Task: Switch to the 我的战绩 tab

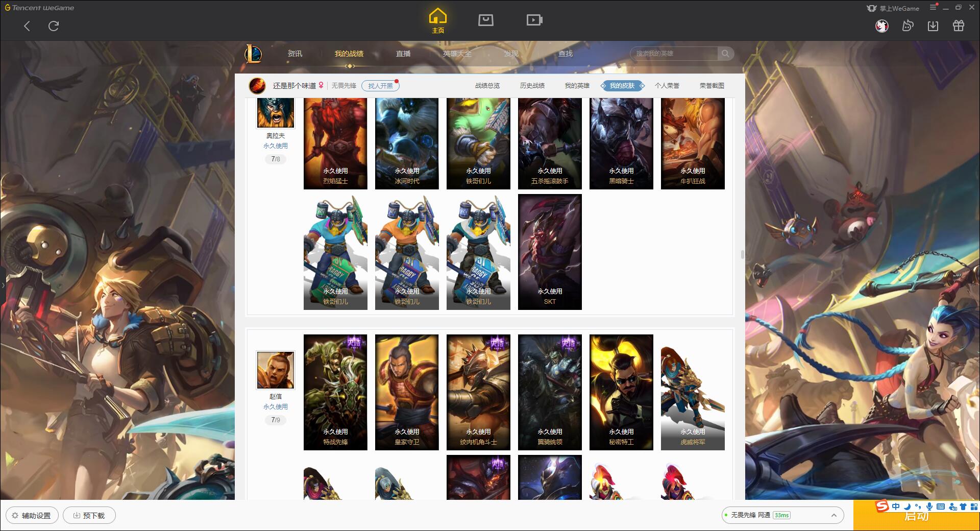Action: tap(349, 54)
